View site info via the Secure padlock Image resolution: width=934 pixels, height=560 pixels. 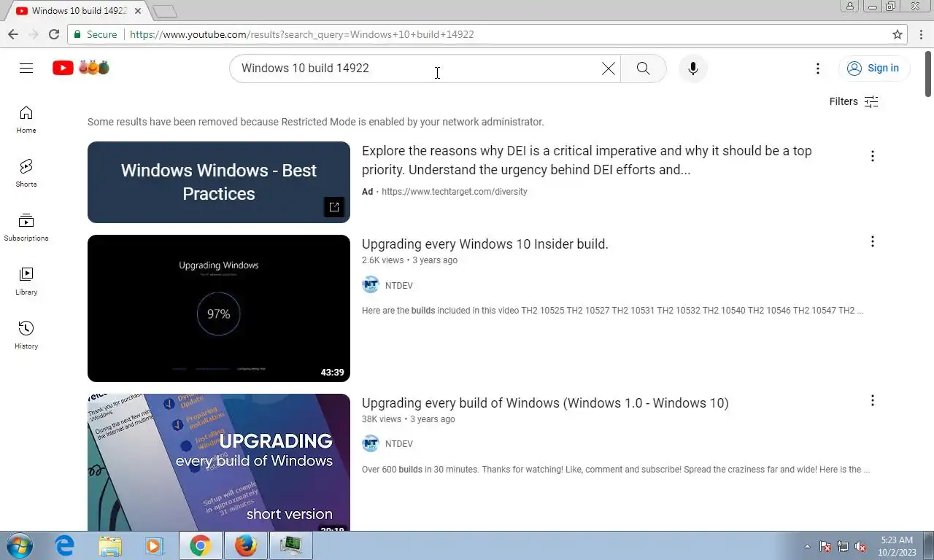point(95,34)
